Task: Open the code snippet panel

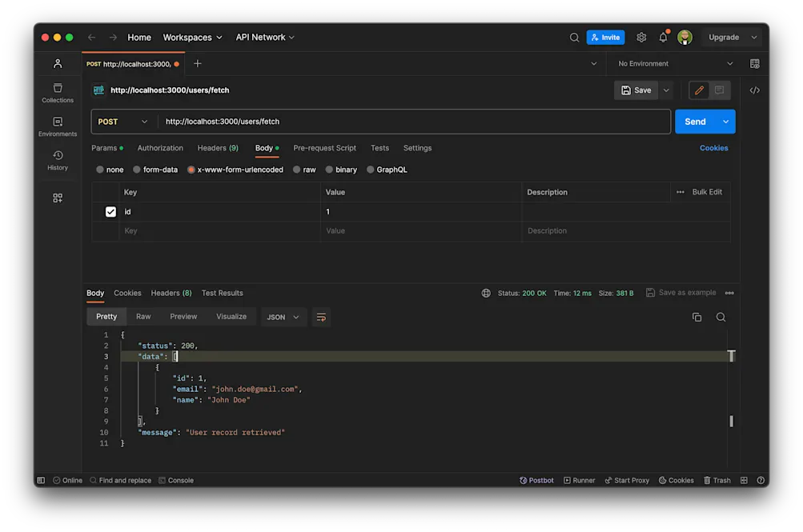Action: pyautogui.click(x=753, y=90)
